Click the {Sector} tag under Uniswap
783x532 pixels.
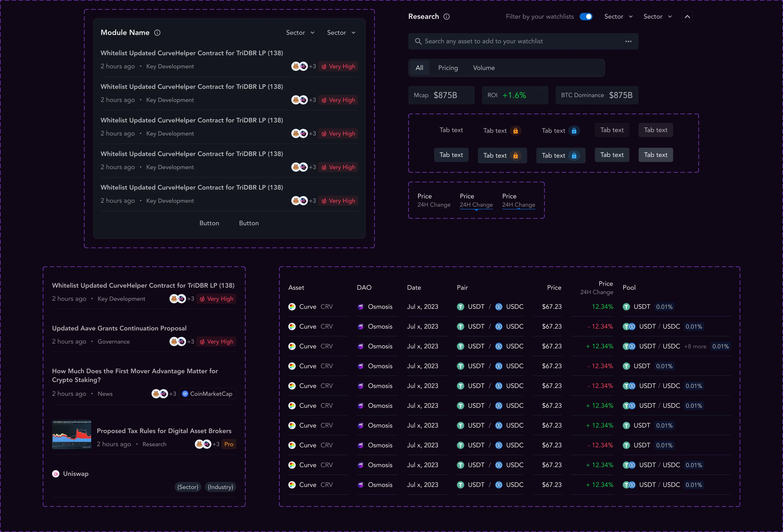click(x=188, y=487)
